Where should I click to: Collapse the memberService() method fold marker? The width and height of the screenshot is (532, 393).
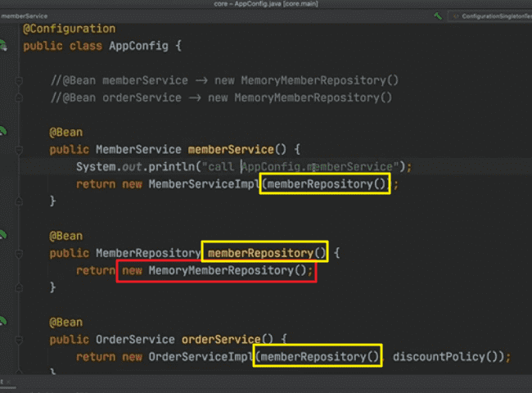click(19, 150)
